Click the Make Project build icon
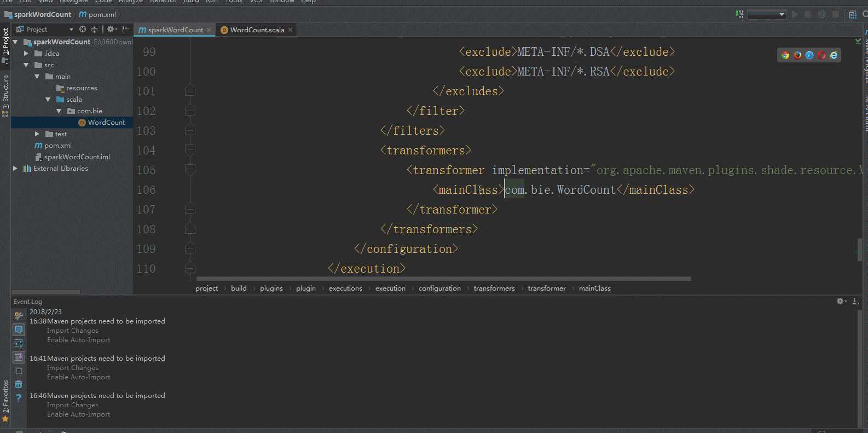868x433 pixels. tap(739, 14)
